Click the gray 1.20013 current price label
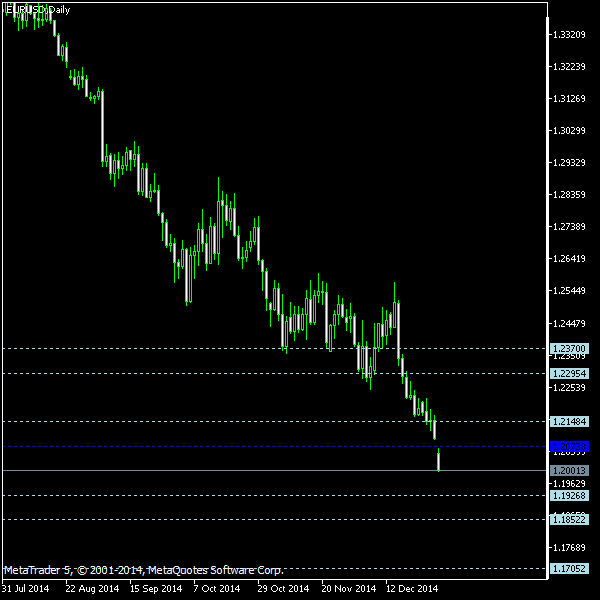The height and width of the screenshot is (600, 600). pyautogui.click(x=569, y=470)
